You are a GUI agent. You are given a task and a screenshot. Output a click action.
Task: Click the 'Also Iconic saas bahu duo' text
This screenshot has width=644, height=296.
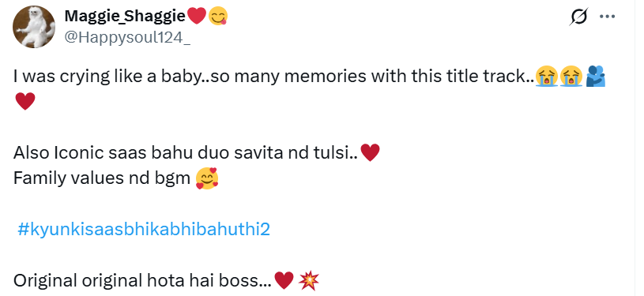pyautogui.click(x=186, y=152)
